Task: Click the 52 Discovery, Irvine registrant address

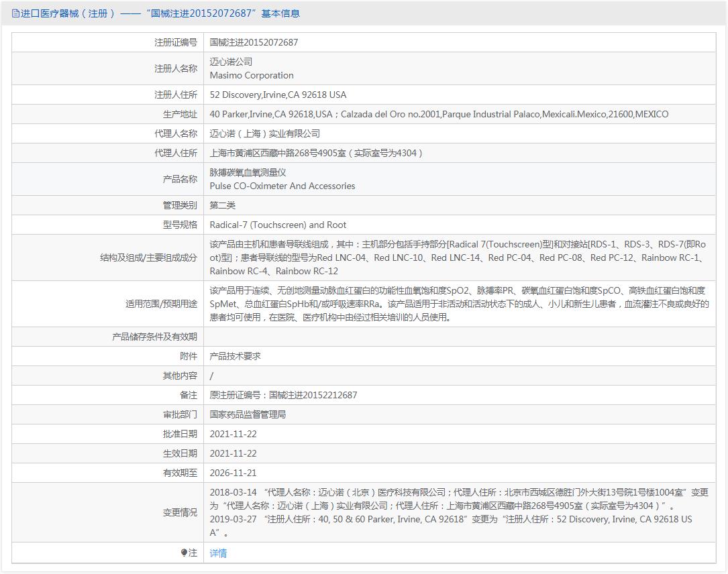Action: pos(278,95)
